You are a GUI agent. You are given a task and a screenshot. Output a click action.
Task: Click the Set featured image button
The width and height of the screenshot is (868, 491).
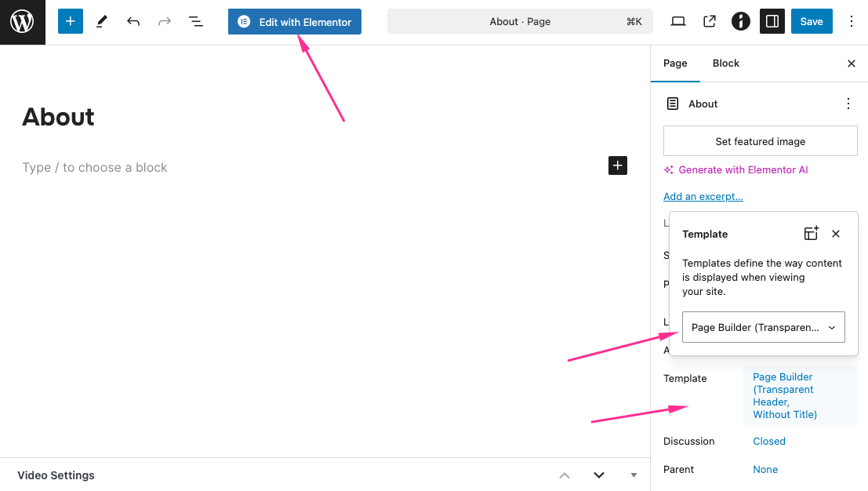click(760, 141)
